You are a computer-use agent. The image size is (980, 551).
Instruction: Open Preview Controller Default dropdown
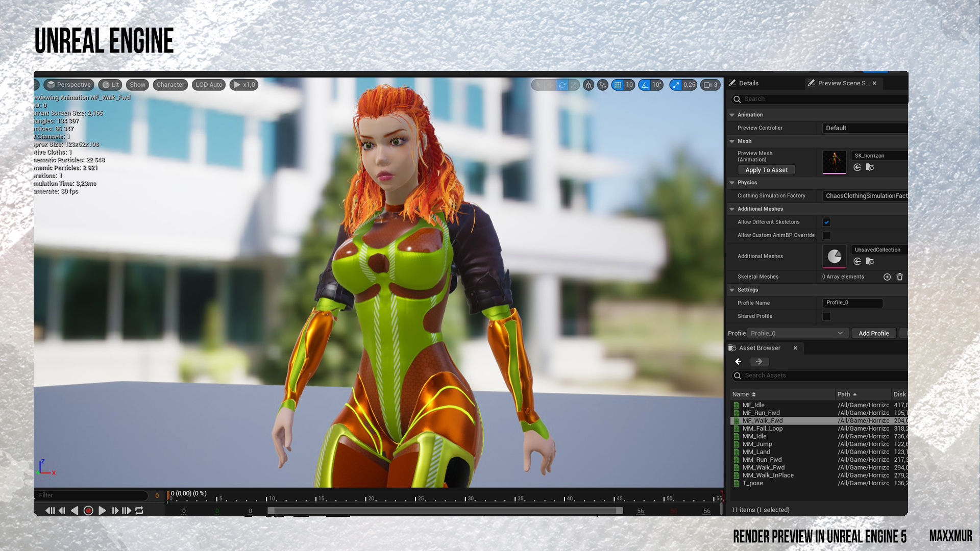tap(865, 128)
